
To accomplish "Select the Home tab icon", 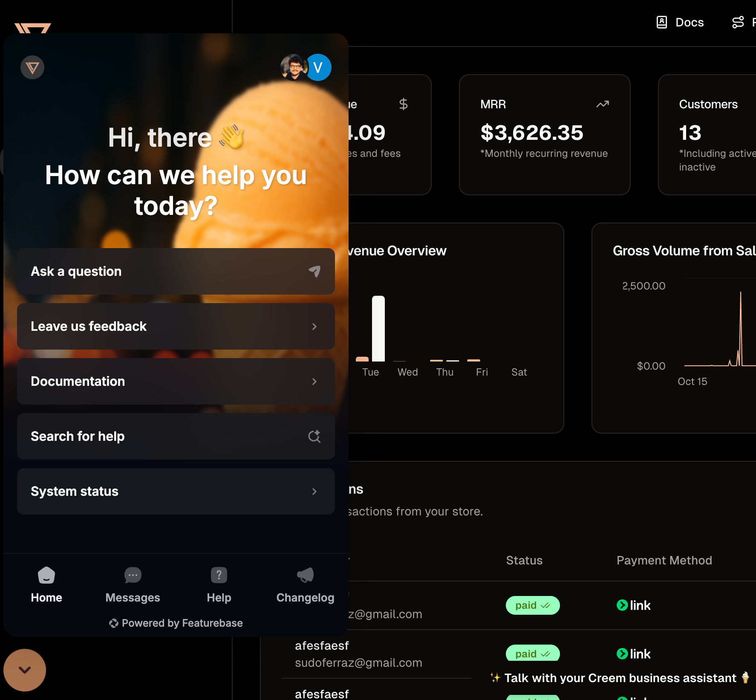I will click(x=46, y=575).
